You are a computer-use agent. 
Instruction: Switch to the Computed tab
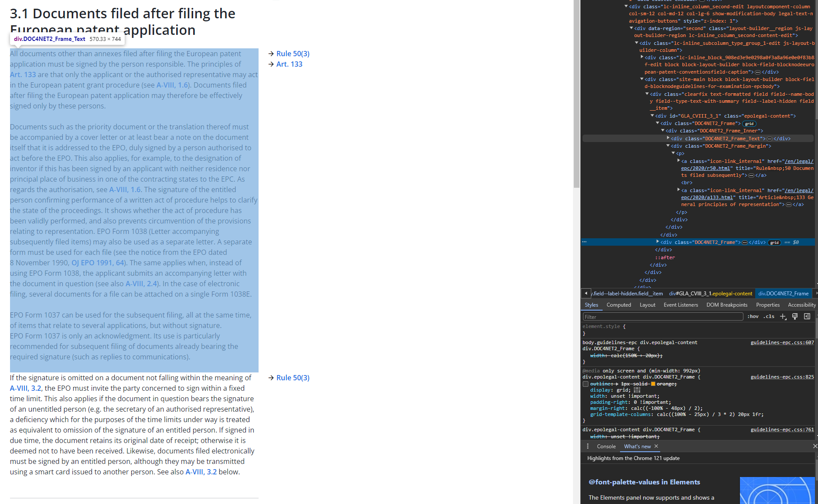click(x=619, y=305)
